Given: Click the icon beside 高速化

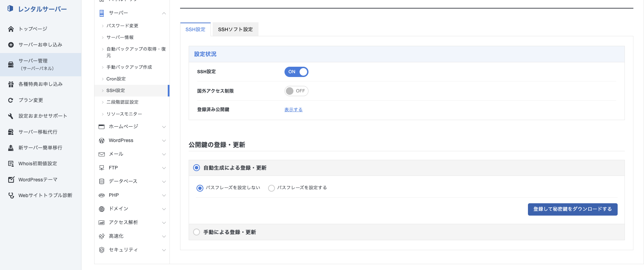Looking at the screenshot, I should click(102, 236).
